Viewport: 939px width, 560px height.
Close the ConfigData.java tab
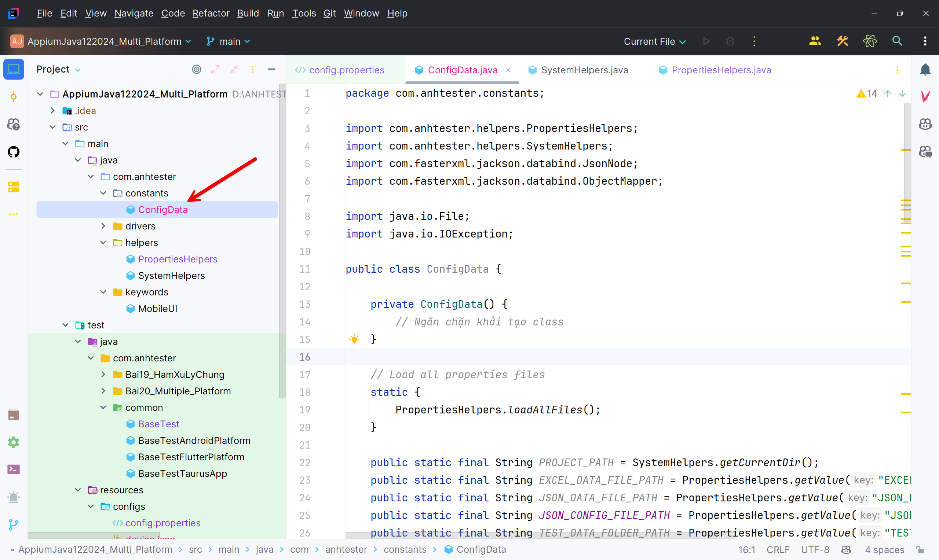point(508,70)
